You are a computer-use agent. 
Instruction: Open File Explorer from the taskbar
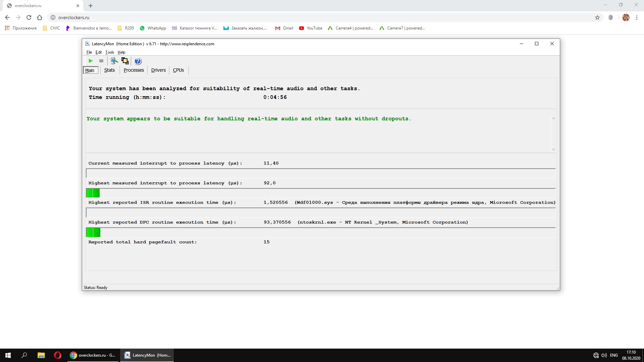coord(41,355)
